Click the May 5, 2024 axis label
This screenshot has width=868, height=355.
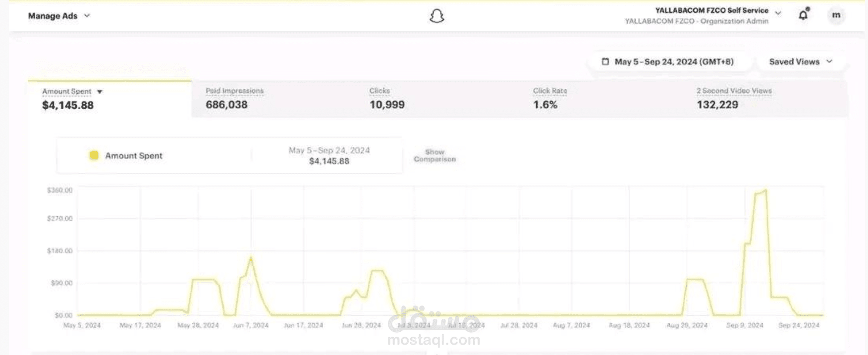(82, 325)
